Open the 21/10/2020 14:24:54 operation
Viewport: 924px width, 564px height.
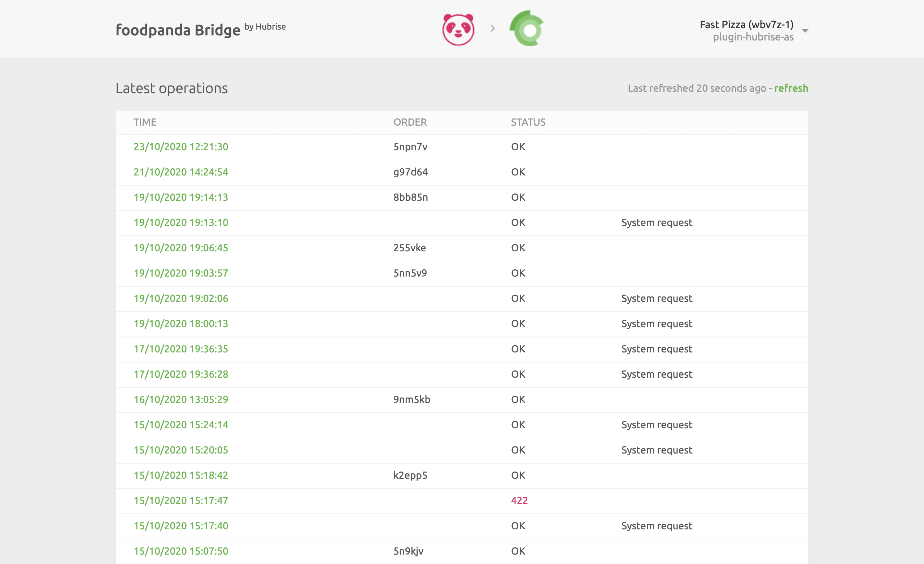tap(181, 172)
